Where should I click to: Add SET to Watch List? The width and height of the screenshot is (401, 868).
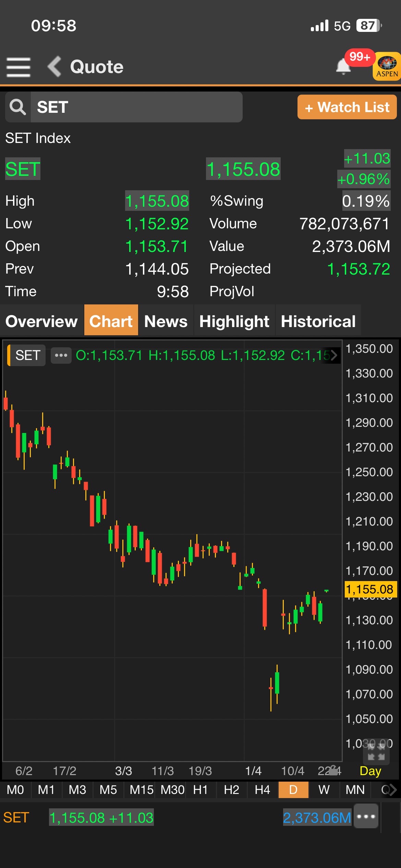(347, 107)
